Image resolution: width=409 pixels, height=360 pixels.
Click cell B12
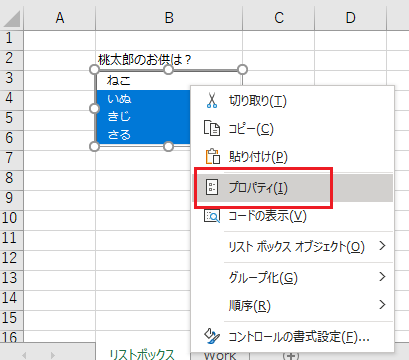point(143,260)
